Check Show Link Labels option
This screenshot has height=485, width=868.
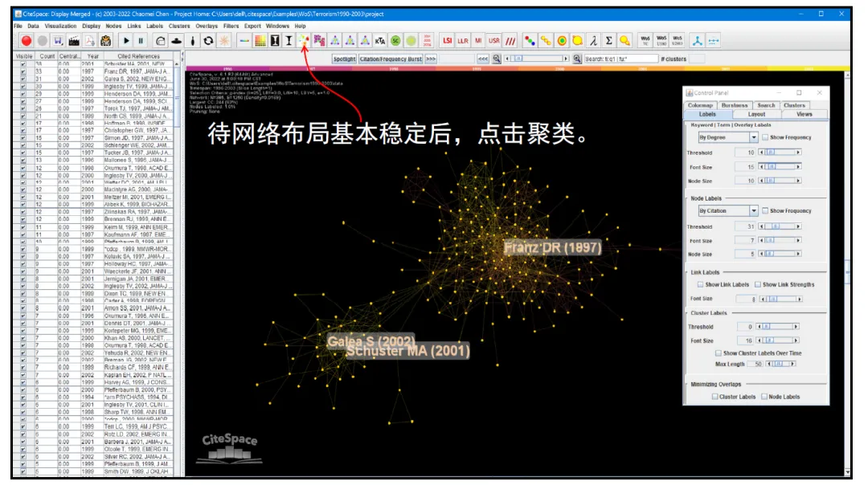click(700, 284)
